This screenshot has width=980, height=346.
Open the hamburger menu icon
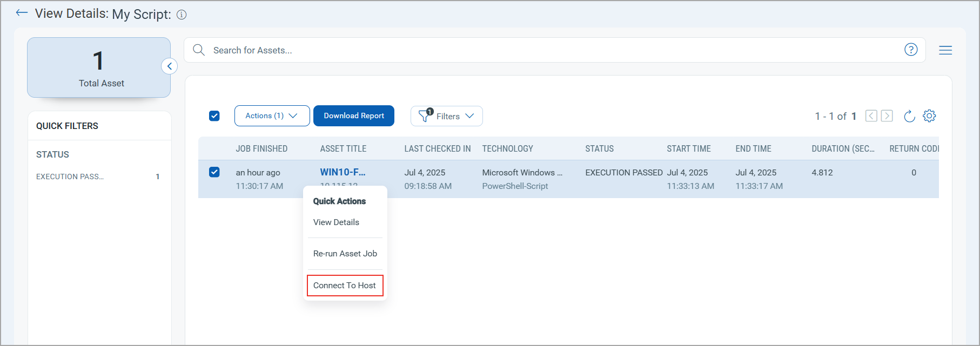click(945, 50)
